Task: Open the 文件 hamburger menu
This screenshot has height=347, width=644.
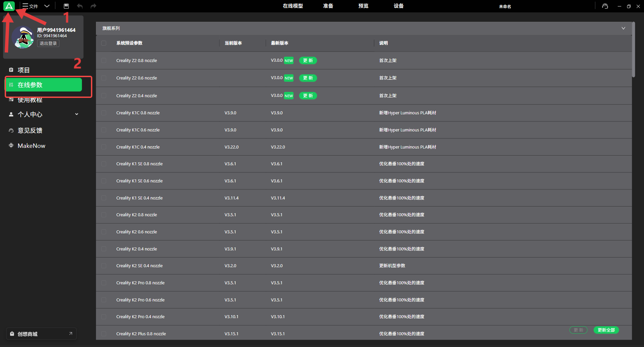Action: [30, 6]
